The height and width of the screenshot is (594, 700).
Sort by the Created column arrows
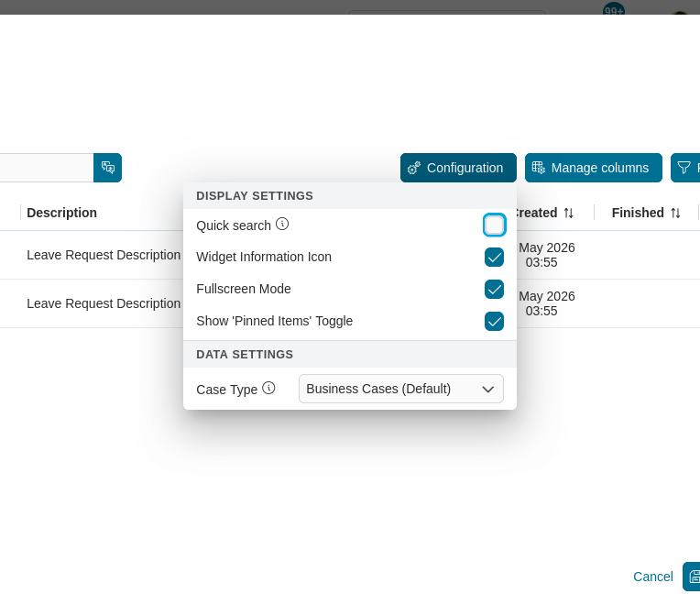568,213
